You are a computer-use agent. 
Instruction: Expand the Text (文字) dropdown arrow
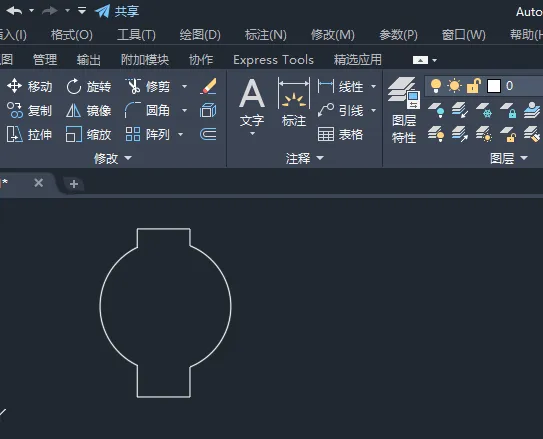click(x=252, y=134)
